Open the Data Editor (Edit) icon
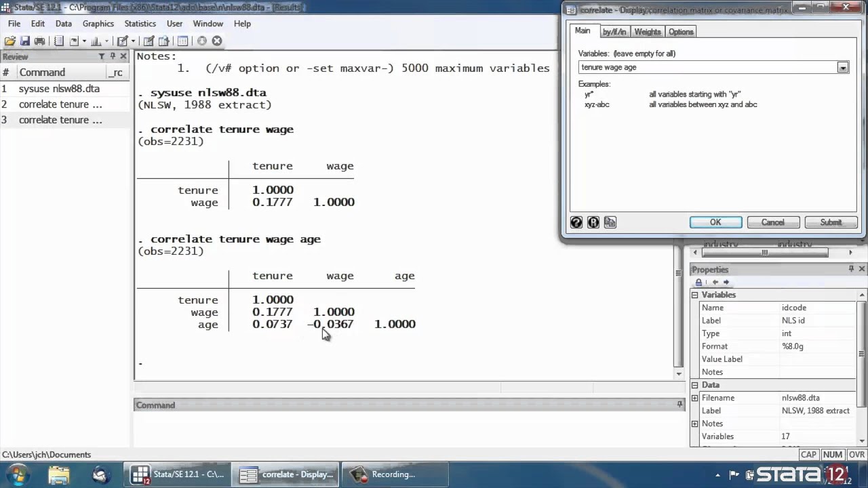Screen dimensions: 868x488 coord(149,41)
